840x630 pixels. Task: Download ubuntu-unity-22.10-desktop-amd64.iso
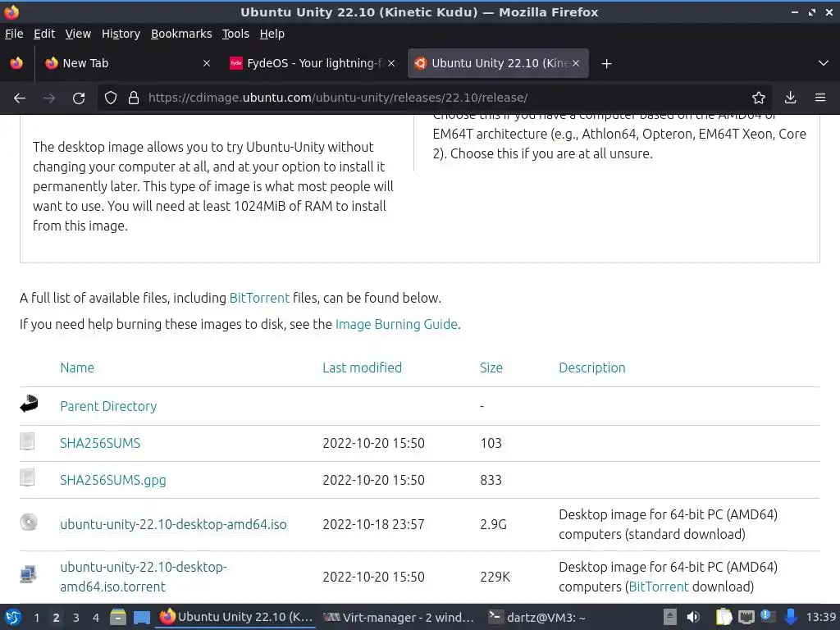[174, 524]
